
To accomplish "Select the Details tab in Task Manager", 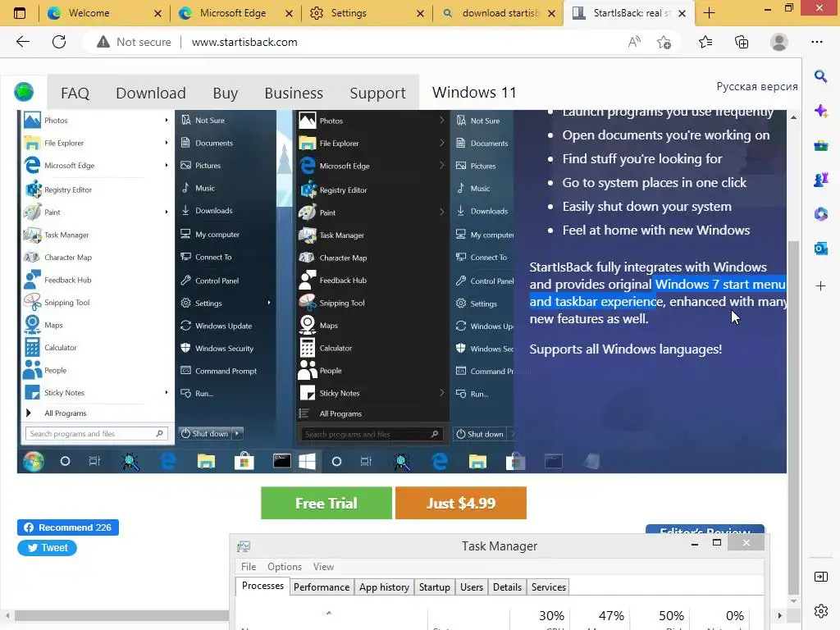I will click(507, 587).
